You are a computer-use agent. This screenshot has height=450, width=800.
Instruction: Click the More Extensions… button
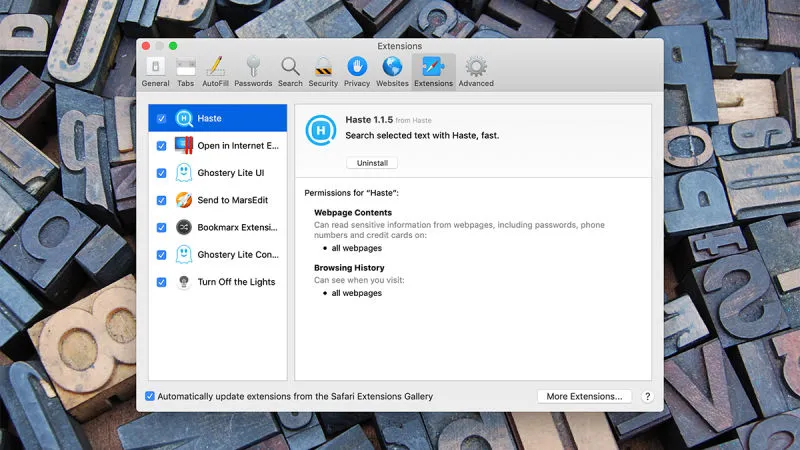point(584,396)
